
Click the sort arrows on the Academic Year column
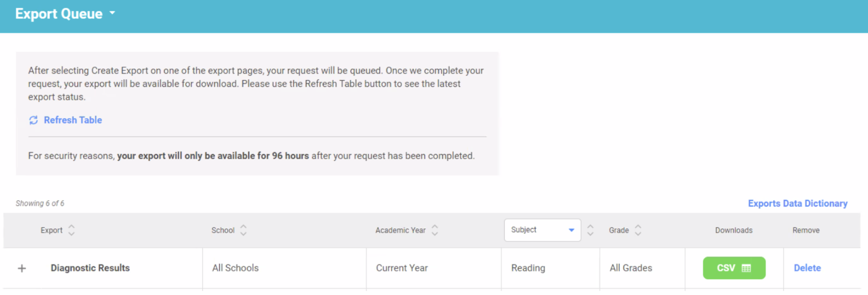coord(435,230)
